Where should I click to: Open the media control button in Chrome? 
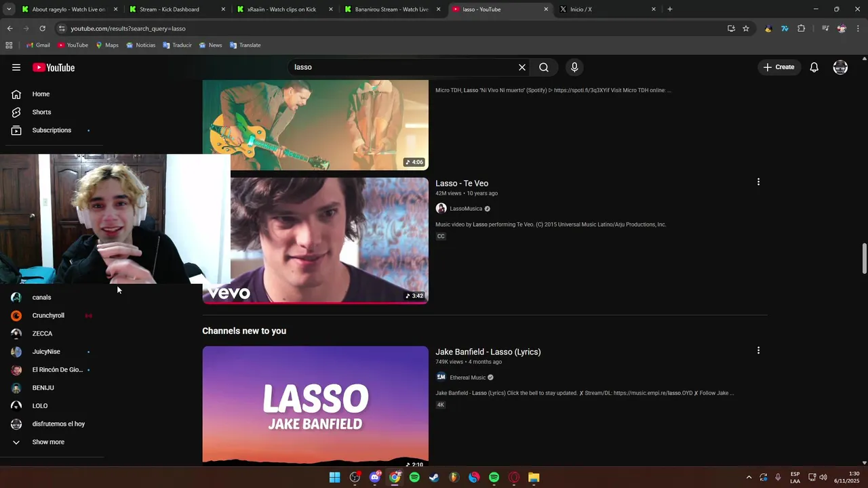(x=825, y=28)
